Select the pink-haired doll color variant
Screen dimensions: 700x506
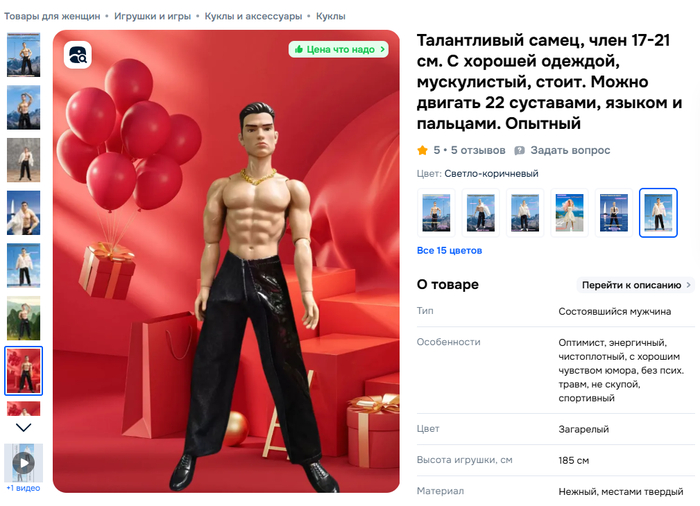pos(569,213)
